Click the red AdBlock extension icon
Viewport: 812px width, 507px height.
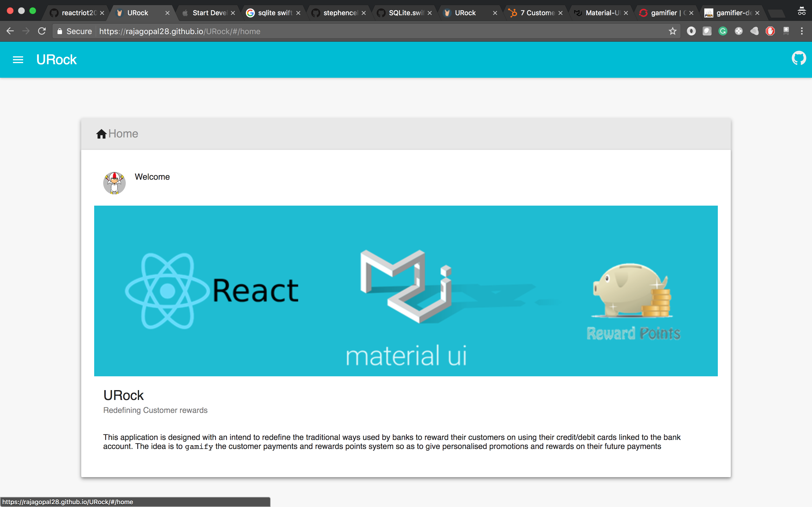(770, 31)
